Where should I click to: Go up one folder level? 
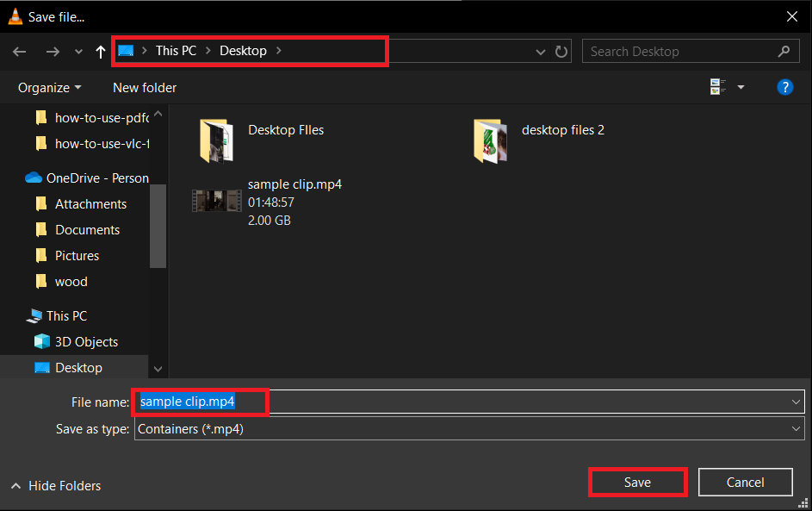coord(100,51)
